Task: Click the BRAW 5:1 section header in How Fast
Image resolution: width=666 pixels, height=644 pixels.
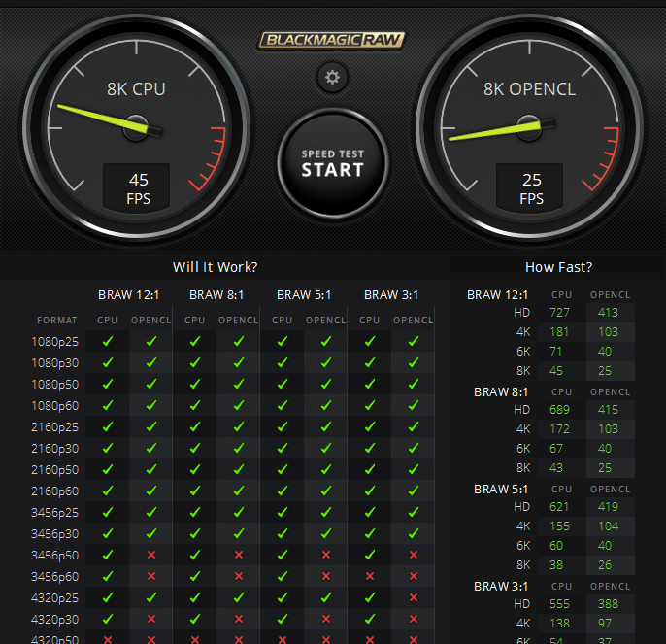Action: (501, 490)
